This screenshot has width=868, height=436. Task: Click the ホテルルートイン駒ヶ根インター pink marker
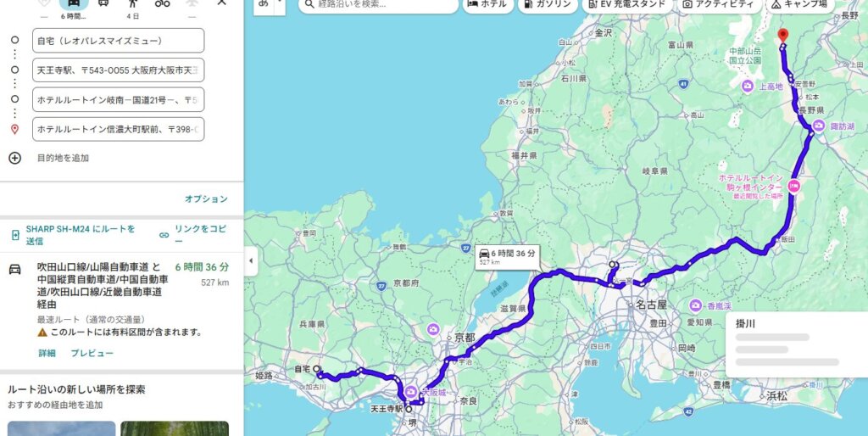794,187
